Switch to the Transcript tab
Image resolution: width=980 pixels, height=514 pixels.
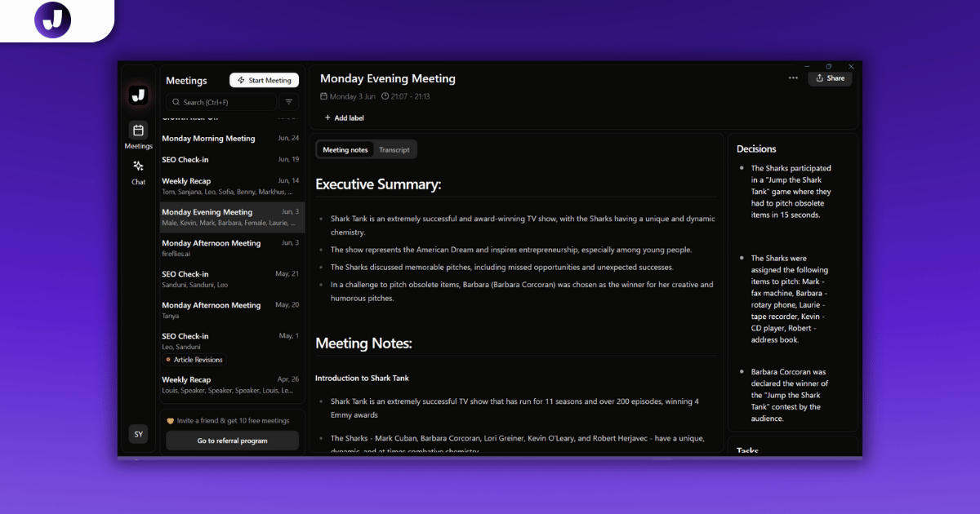pyautogui.click(x=394, y=149)
